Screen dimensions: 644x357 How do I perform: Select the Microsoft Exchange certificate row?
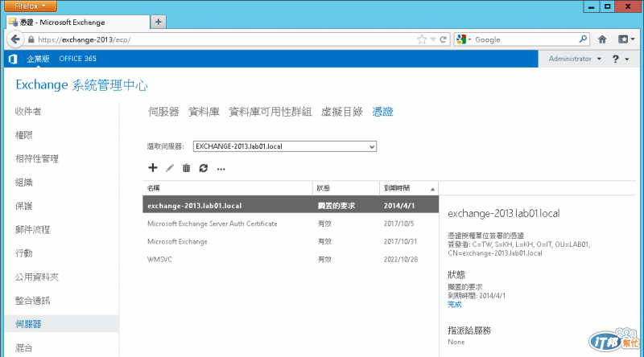(291, 242)
